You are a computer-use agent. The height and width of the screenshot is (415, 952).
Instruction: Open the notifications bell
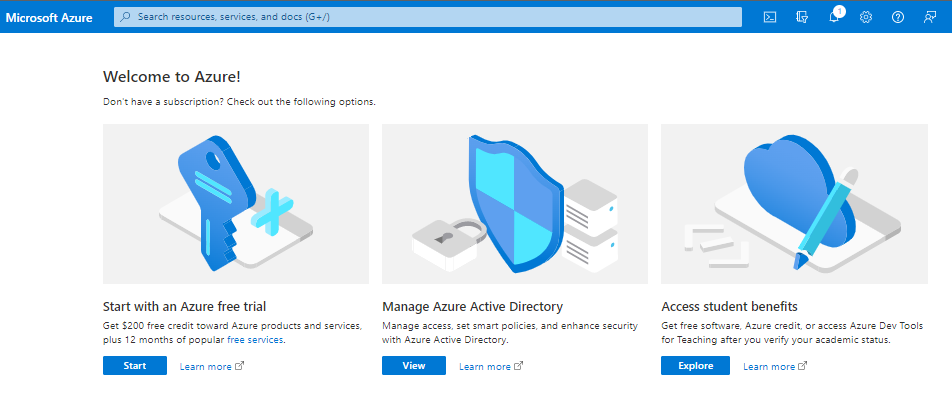pos(834,18)
